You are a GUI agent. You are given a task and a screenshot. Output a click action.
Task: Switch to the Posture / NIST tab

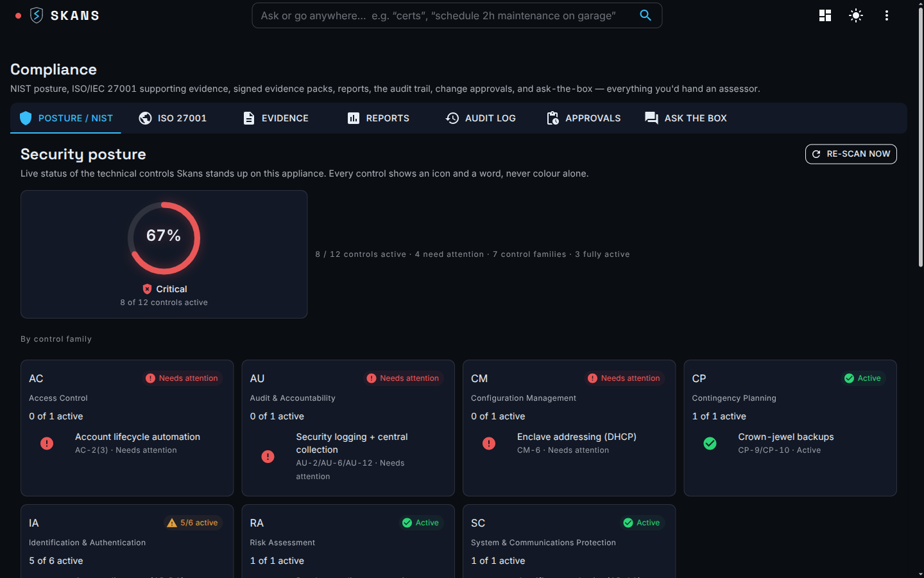click(65, 118)
